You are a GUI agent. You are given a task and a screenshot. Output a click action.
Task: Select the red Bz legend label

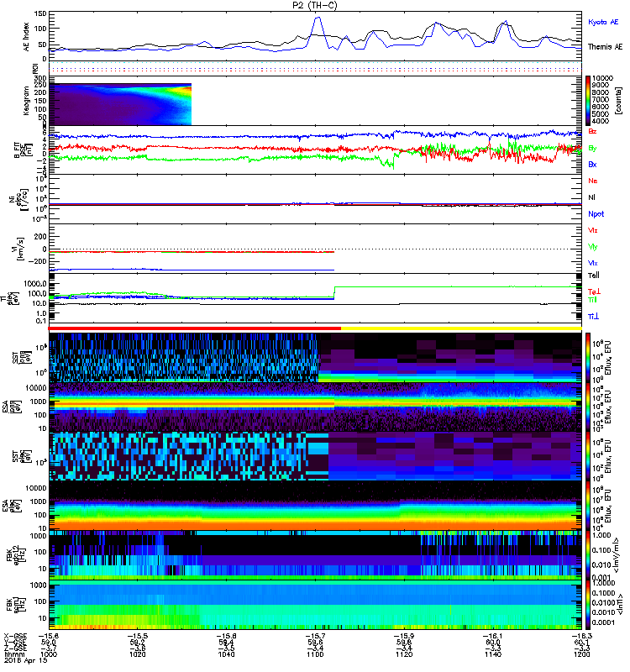pos(592,131)
